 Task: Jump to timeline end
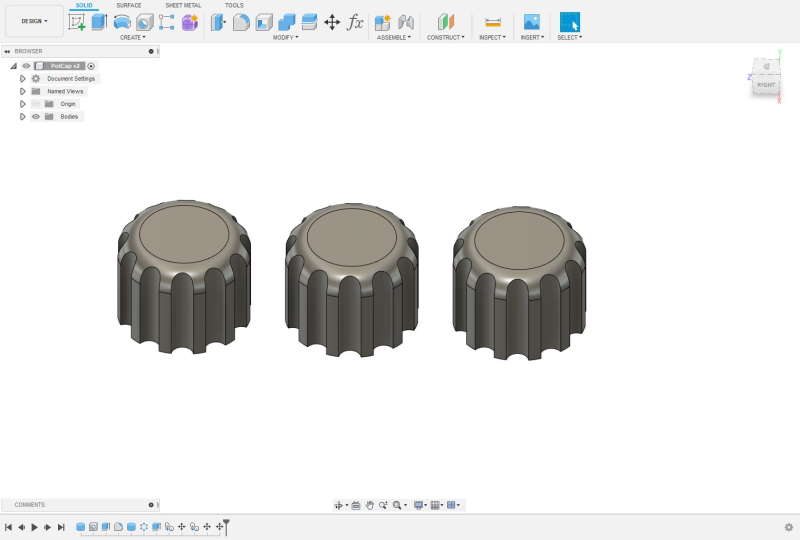click(x=61, y=527)
